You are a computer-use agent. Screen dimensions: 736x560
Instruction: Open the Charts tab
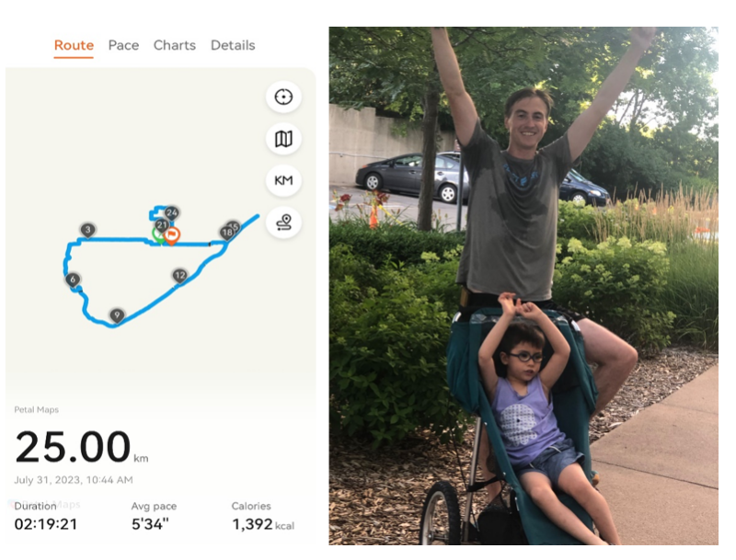175,45
